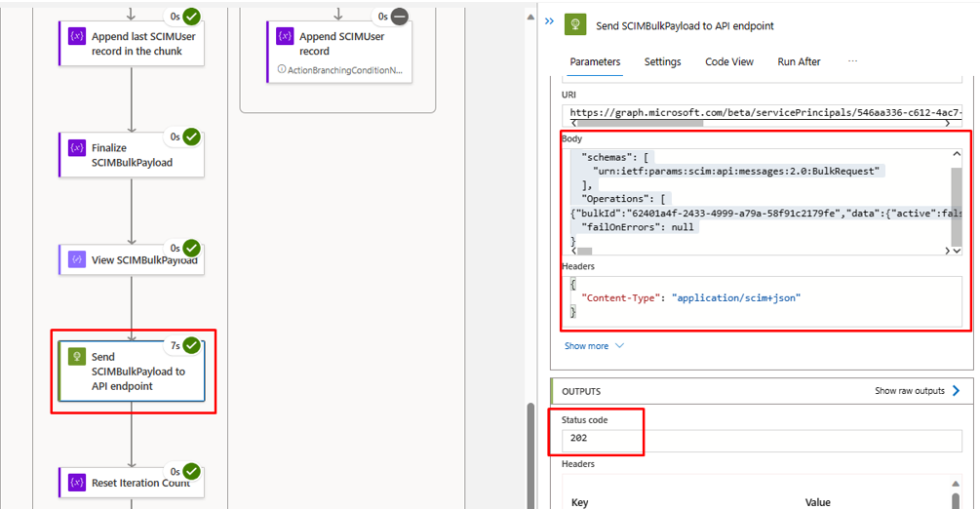Viewport: 980px width, 509px height.
Task: Click the variable icon on 'Finalize SCIMBulkPayload'
Action: (77, 147)
